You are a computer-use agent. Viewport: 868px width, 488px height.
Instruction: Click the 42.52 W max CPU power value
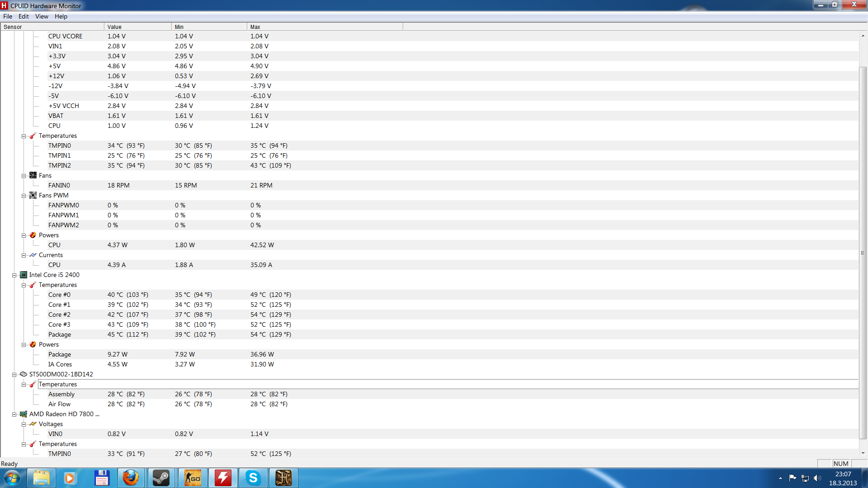pos(262,245)
